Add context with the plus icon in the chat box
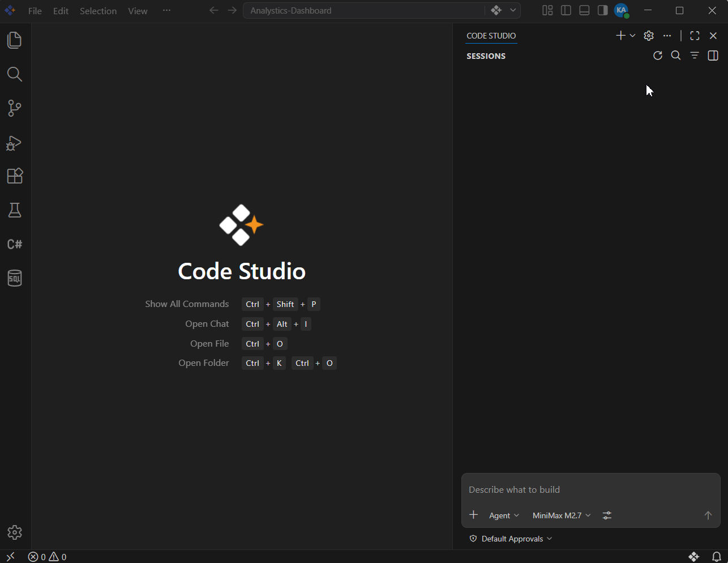 tap(474, 515)
